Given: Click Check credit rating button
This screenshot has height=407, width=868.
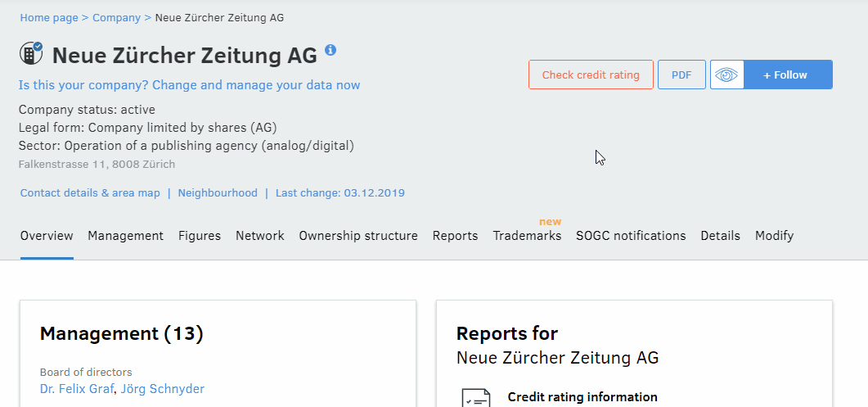Looking at the screenshot, I should pos(591,75).
